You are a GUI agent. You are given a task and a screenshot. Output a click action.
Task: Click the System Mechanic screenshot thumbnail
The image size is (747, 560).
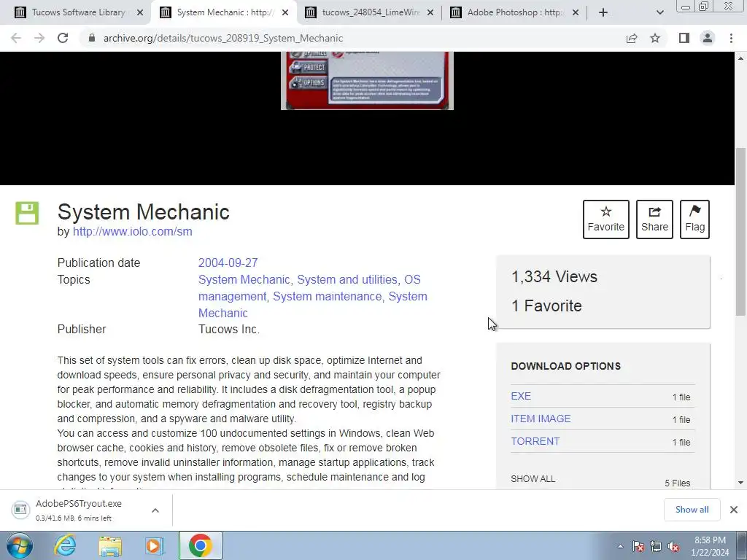367,80
